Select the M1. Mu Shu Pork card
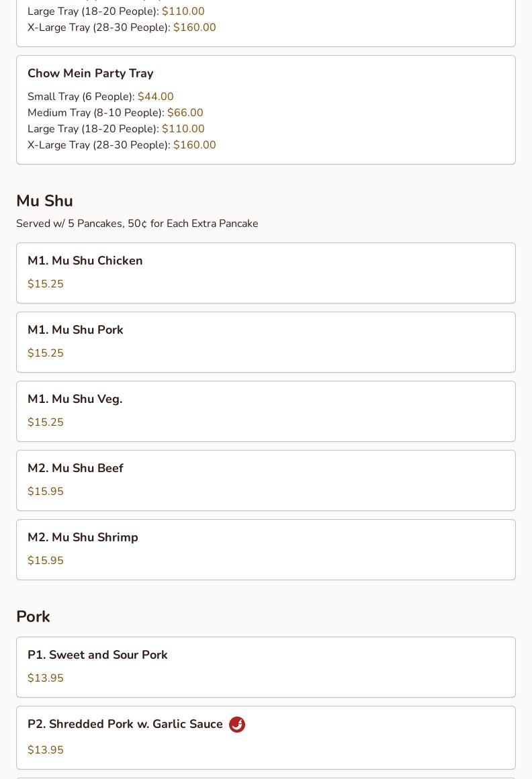Image resolution: width=532 pixels, height=779 pixels. (266, 342)
